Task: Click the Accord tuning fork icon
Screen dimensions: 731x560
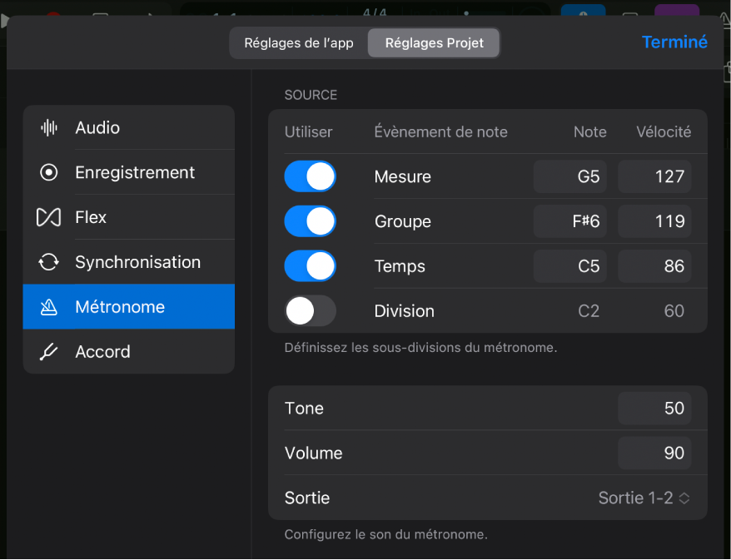Action: click(x=49, y=352)
